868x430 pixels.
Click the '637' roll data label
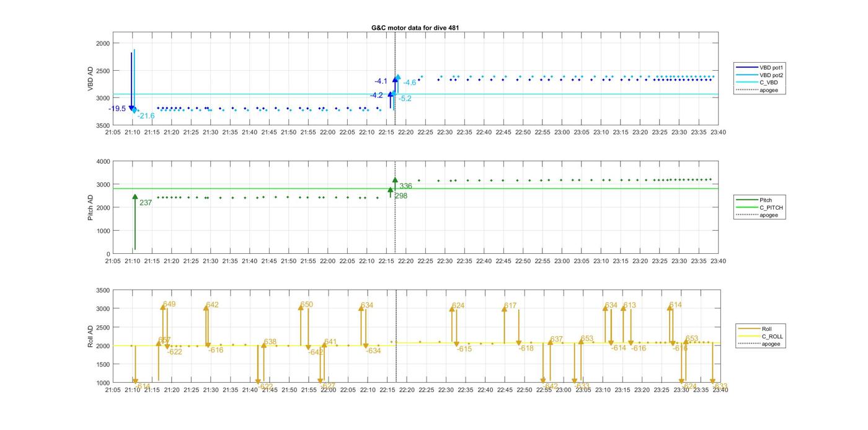pos(557,339)
